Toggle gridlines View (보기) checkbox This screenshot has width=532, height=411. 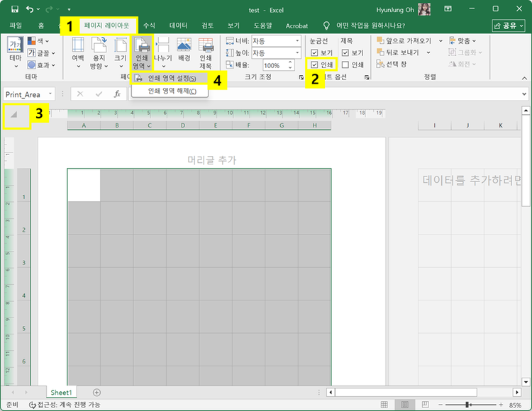(x=314, y=53)
